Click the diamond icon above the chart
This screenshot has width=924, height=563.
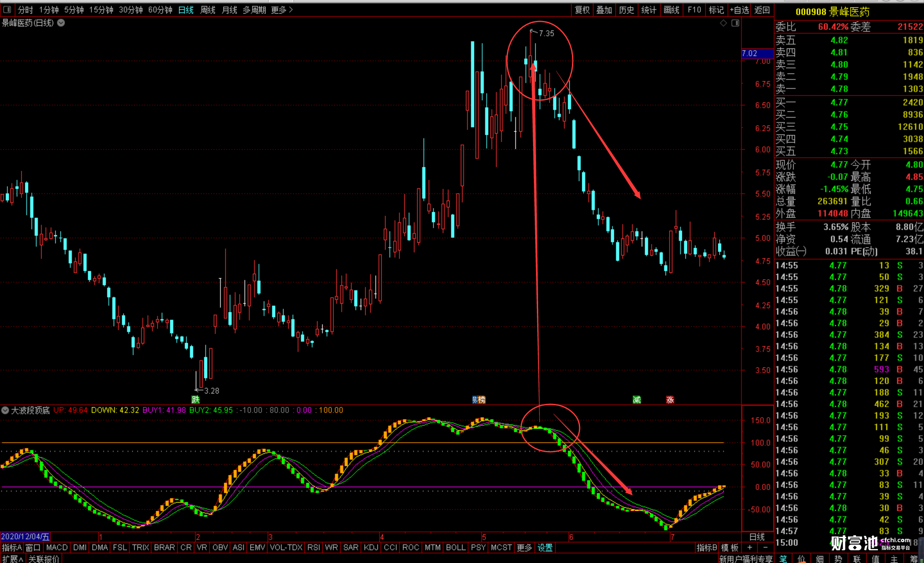[x=723, y=23]
